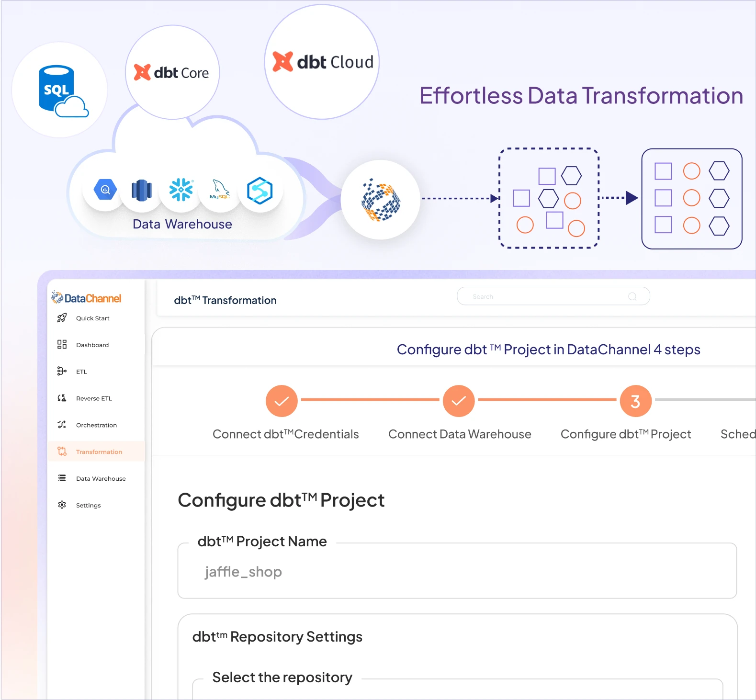Click the Configure dbt Project step label

(x=626, y=434)
